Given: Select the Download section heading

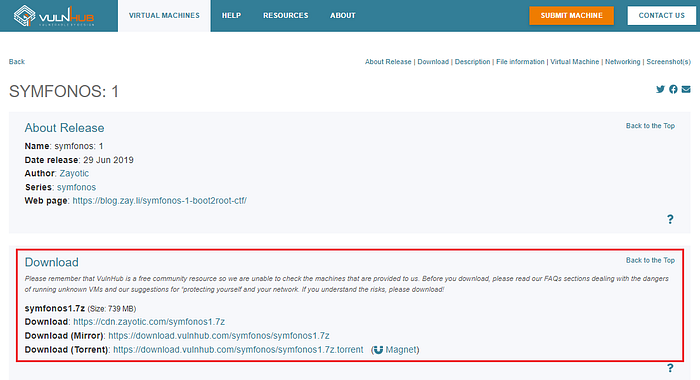Looking at the screenshot, I should click(51, 262).
